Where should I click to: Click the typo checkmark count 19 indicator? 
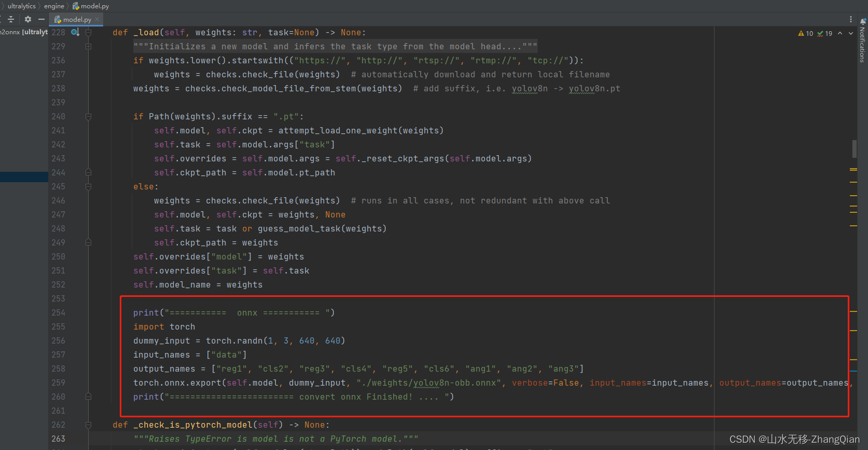click(824, 33)
